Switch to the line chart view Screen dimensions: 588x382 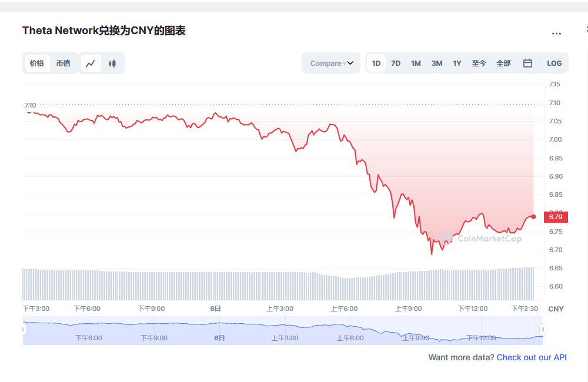[91, 63]
